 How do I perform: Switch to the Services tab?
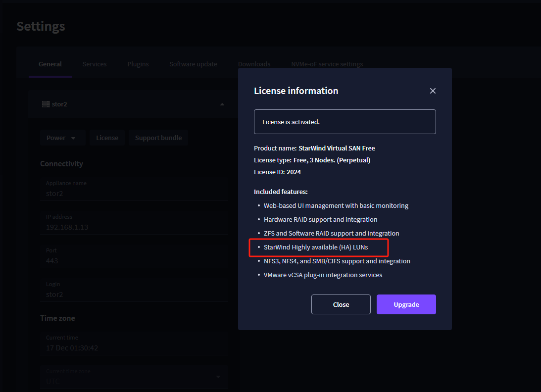95,64
